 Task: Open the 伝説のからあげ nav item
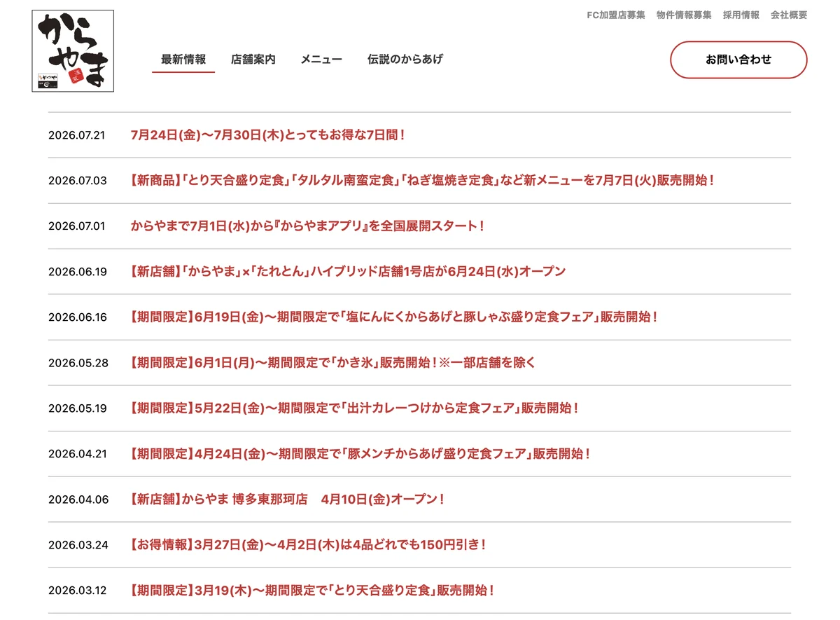(405, 60)
